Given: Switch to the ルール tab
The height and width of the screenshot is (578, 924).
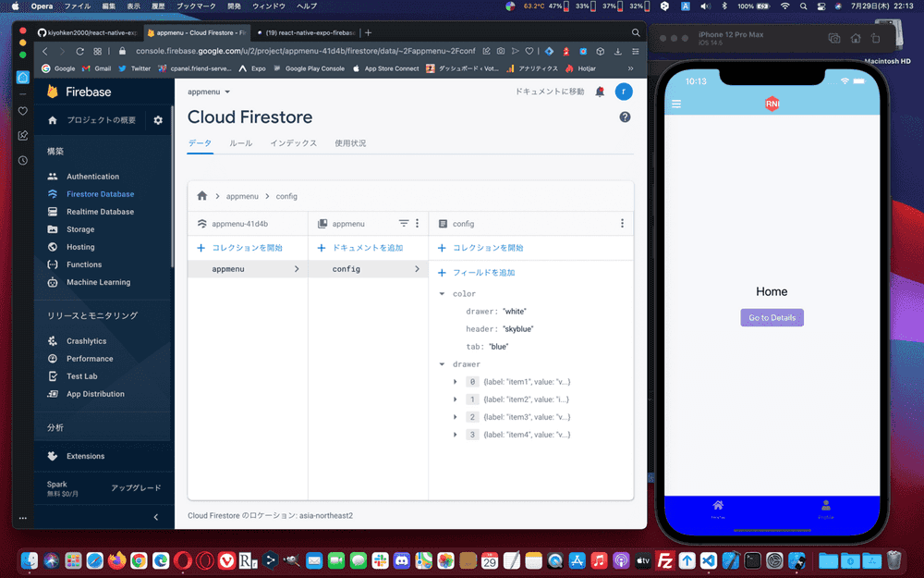Looking at the screenshot, I should [x=241, y=143].
